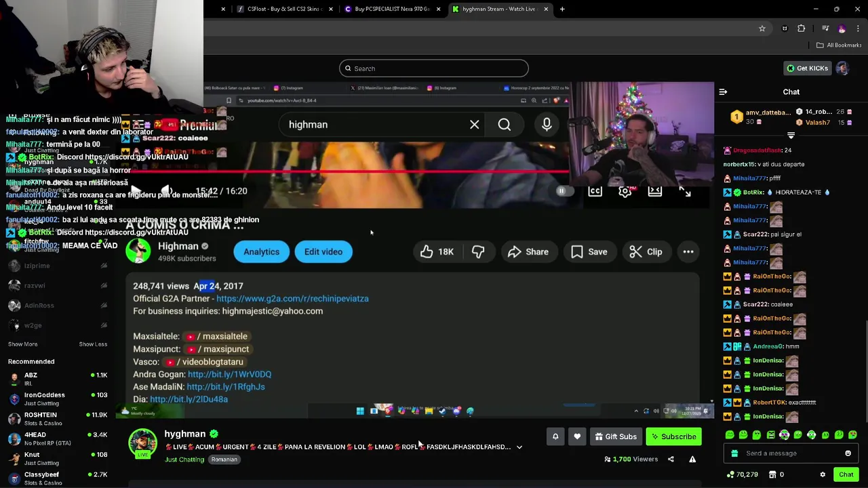The image size is (868, 488).
Task: Click the Gift Subs button
Action: pyautogui.click(x=616, y=436)
